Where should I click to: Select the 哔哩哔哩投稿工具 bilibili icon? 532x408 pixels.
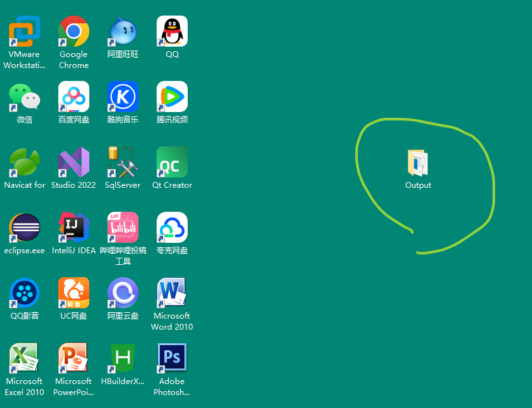click(x=123, y=228)
